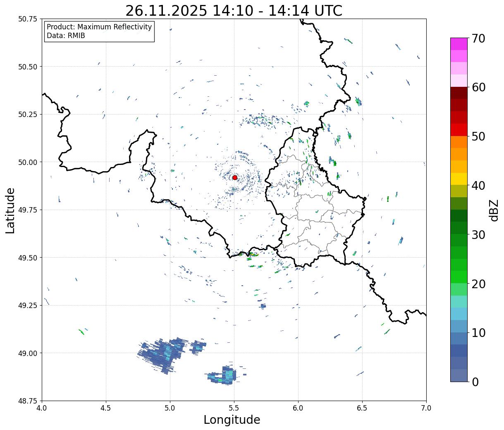Click the 48.75 latitude tick label
This screenshot has height=430, width=504.
coord(28,401)
